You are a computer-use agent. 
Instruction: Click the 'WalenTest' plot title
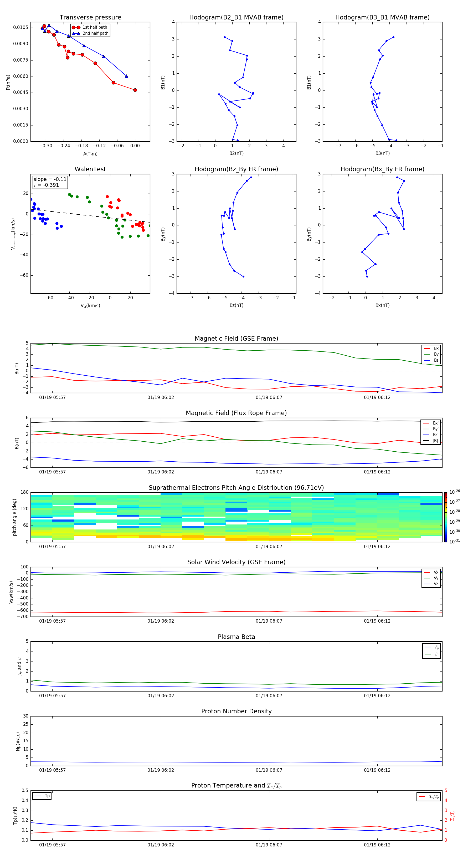[90, 169]
